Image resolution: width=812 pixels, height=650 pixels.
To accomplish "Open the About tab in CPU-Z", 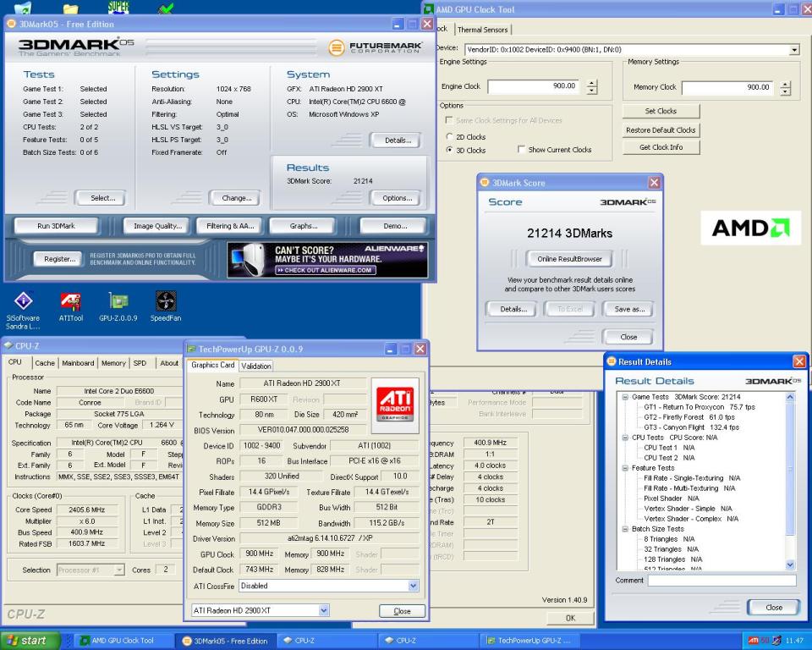I will coord(169,363).
